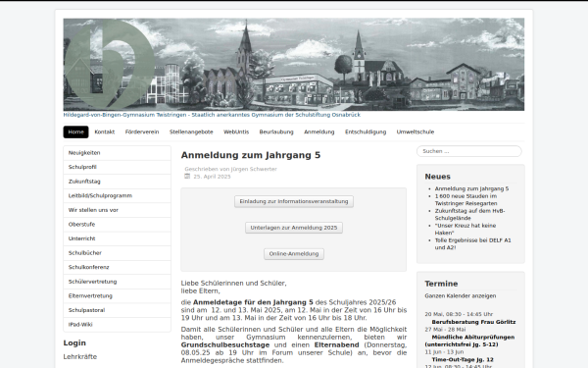The height and width of the screenshot is (368, 588).
Task: Open the Home menu item
Action: [75, 131]
